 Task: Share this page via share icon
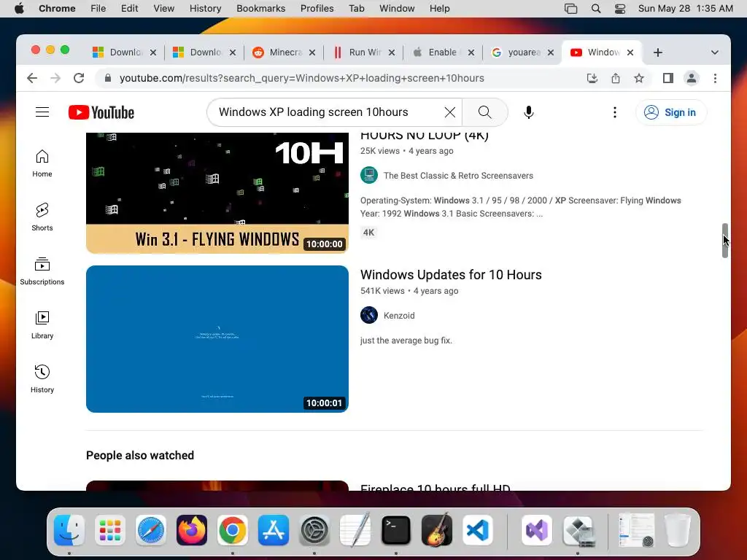click(x=616, y=78)
